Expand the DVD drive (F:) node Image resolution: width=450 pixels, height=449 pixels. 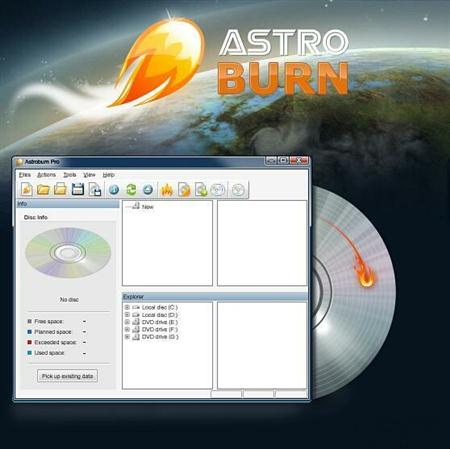point(127,329)
